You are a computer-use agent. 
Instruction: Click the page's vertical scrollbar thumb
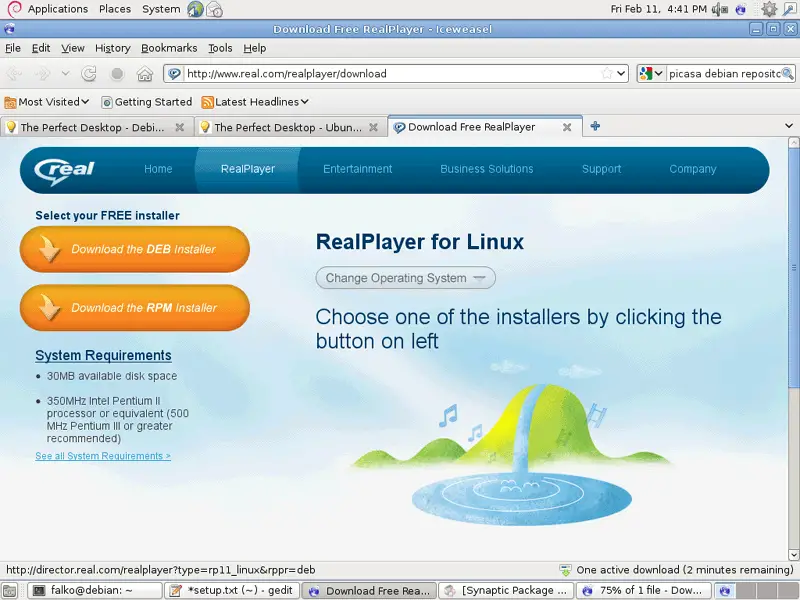793,268
